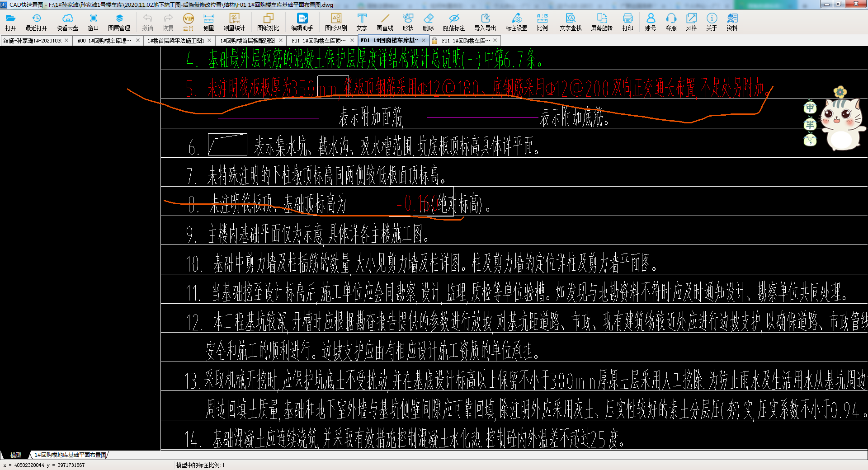This screenshot has width=868, height=470.
Task: Toggle 隐藏标注 hide annotations
Action: click(x=454, y=22)
